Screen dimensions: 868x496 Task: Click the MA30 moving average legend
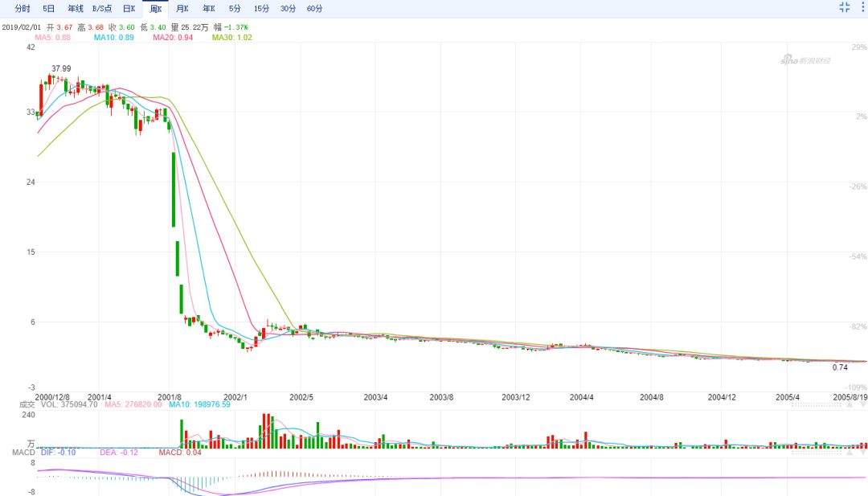(x=232, y=37)
